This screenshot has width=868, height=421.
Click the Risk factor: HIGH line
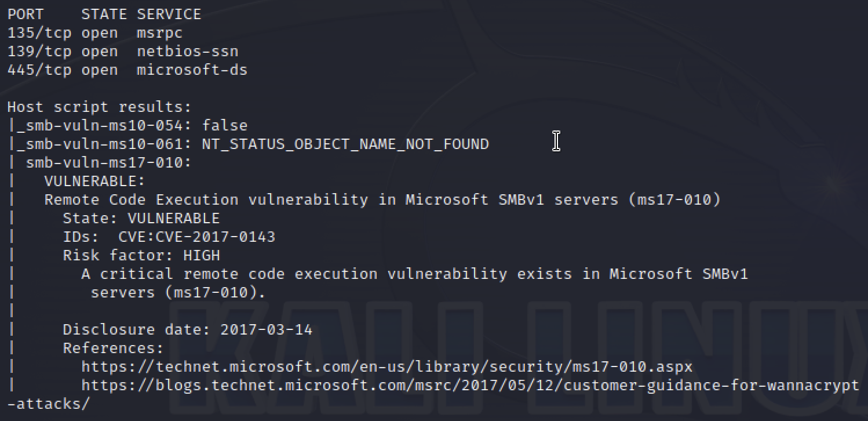point(141,255)
